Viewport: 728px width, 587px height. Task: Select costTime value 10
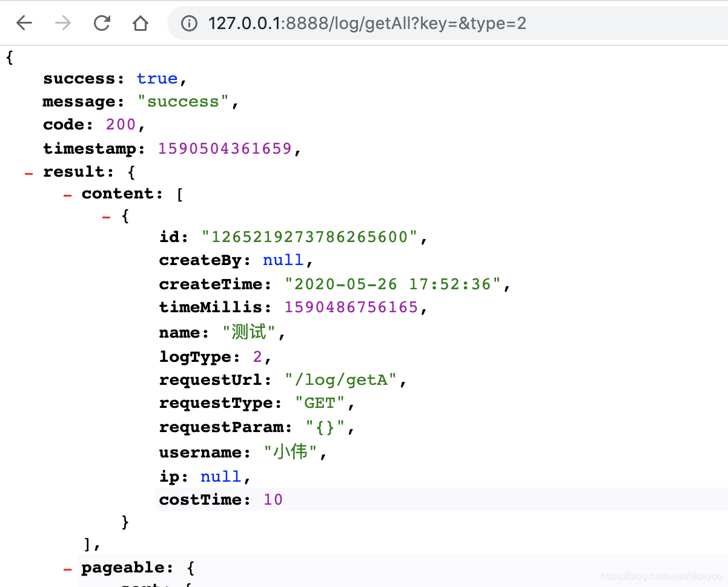pos(273,500)
